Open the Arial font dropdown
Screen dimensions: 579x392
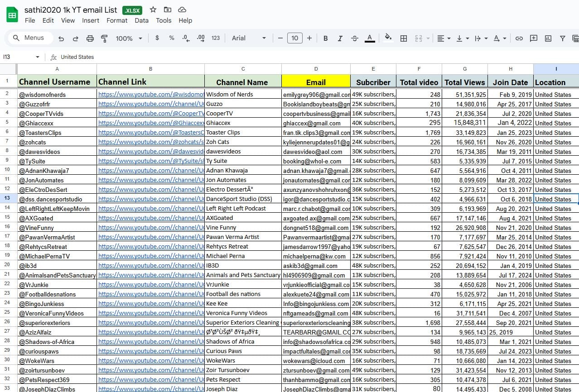249,38
